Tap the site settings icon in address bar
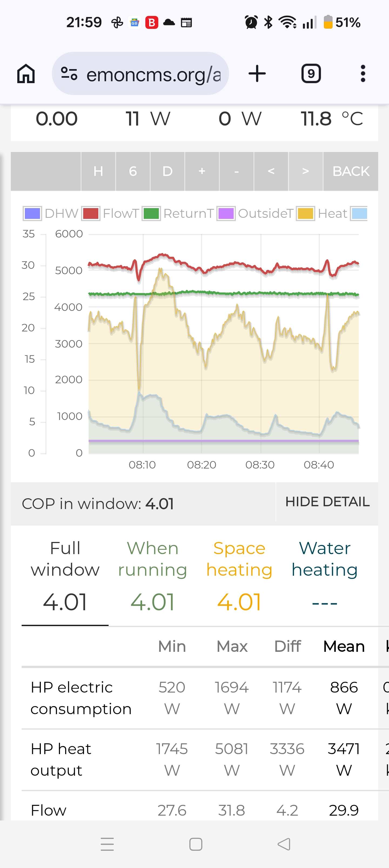 [x=69, y=73]
